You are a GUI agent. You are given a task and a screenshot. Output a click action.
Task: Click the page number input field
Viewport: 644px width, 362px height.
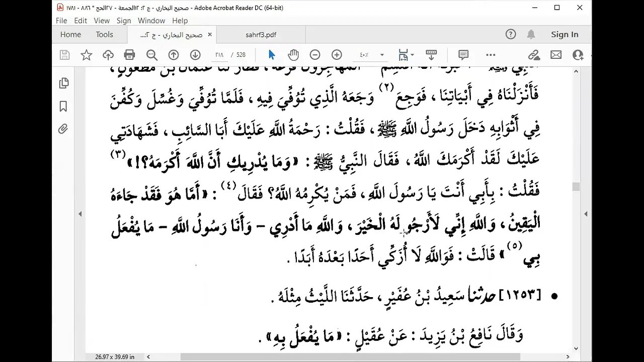[220, 55]
